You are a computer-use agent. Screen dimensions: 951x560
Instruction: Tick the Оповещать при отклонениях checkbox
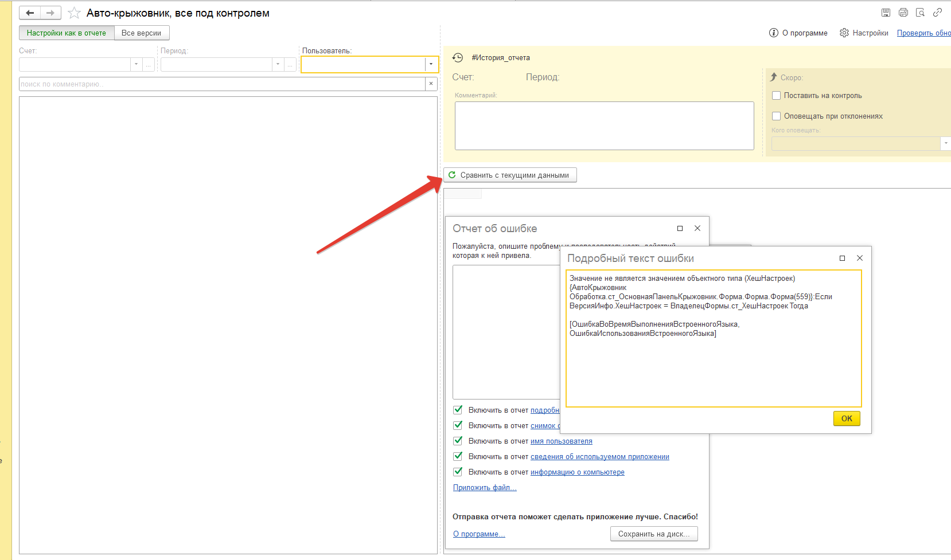point(777,116)
